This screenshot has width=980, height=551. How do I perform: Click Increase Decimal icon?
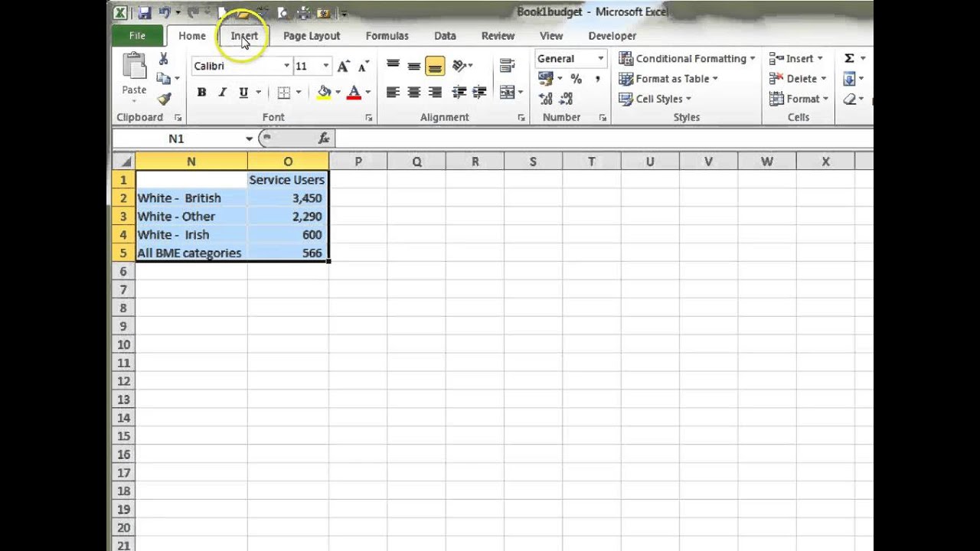pos(545,99)
